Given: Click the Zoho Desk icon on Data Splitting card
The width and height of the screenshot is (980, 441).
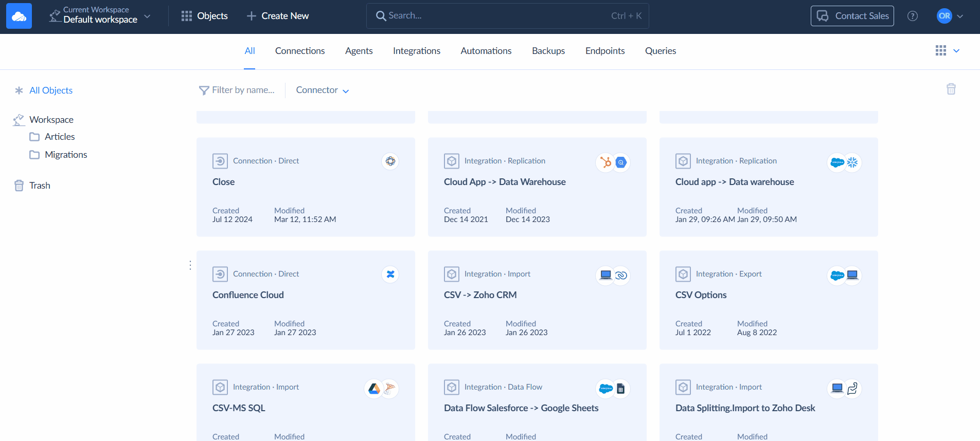Looking at the screenshot, I should click(852, 389).
